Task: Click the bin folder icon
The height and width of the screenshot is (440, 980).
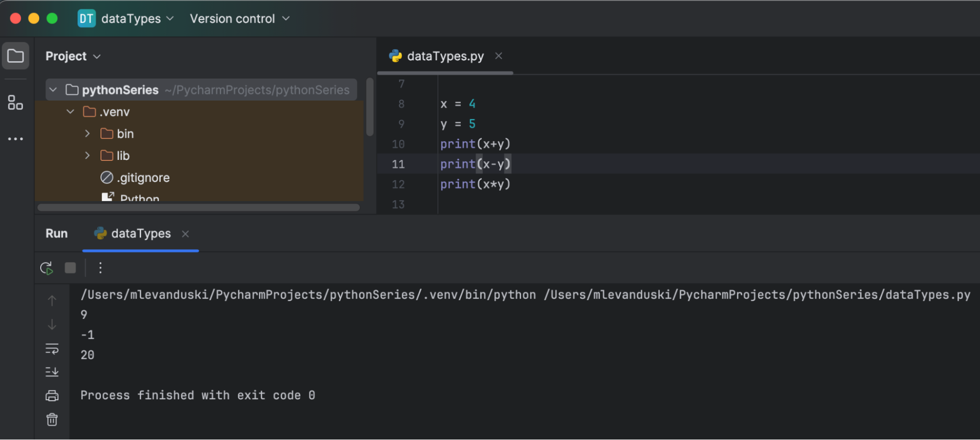Action: click(x=107, y=133)
